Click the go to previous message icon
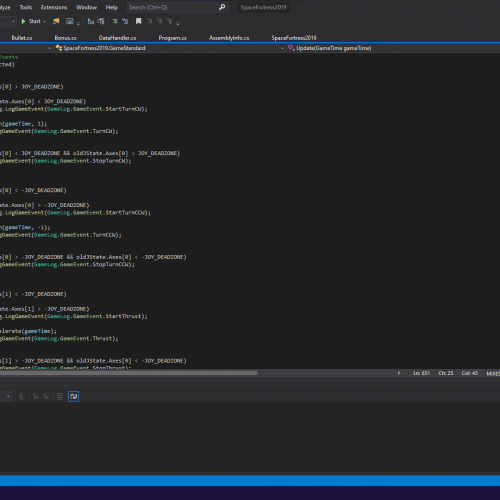This screenshot has width=500, height=500. click(x=36, y=396)
